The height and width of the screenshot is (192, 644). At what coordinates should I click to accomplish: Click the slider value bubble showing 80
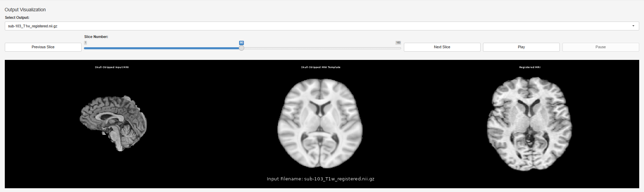(241, 43)
